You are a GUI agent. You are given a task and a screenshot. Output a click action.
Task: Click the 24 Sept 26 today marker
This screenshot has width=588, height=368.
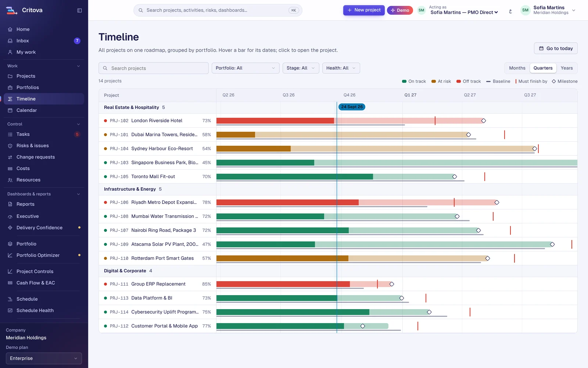click(x=352, y=107)
